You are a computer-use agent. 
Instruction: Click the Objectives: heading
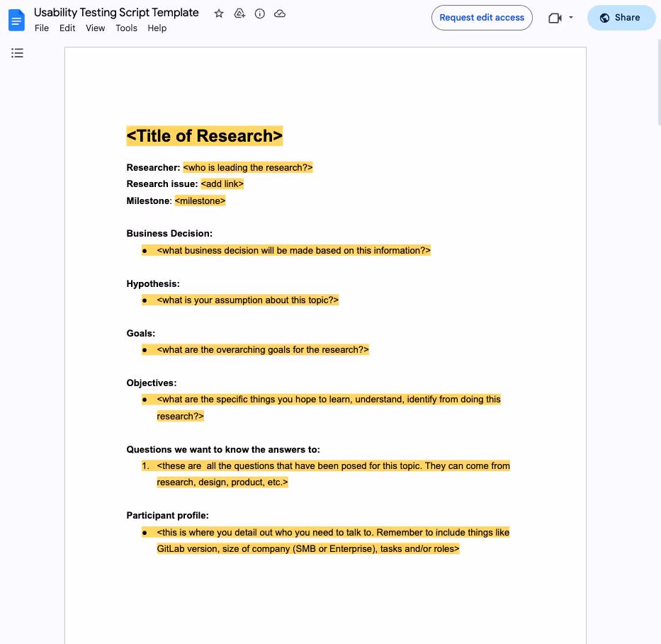(x=152, y=383)
